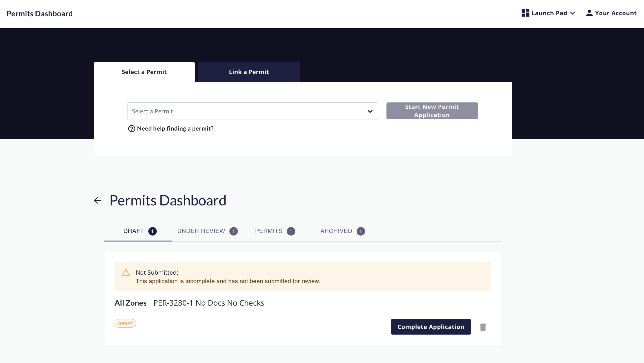Switch to the Permits tab

(x=275, y=231)
